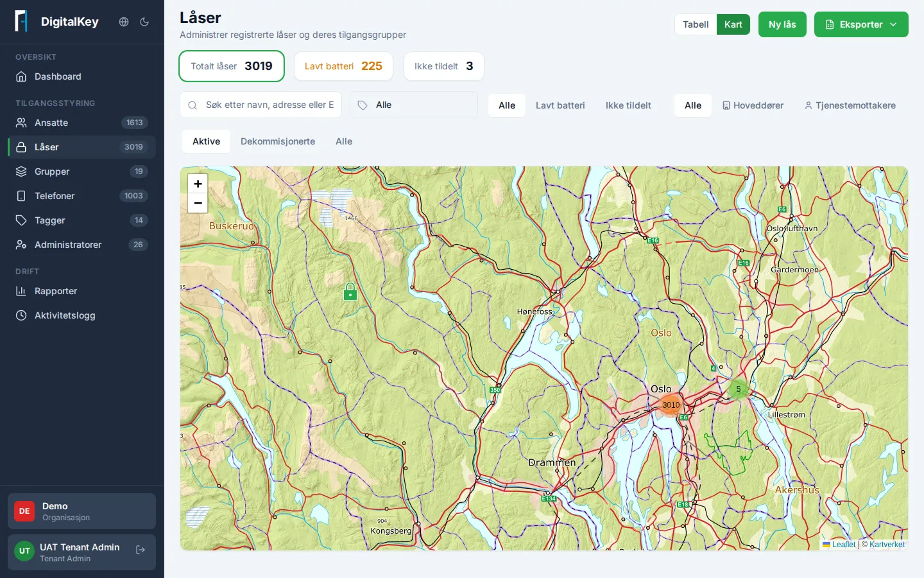The height and width of the screenshot is (578, 924).
Task: Click the Ikke tildelt stat card
Action: coord(443,66)
